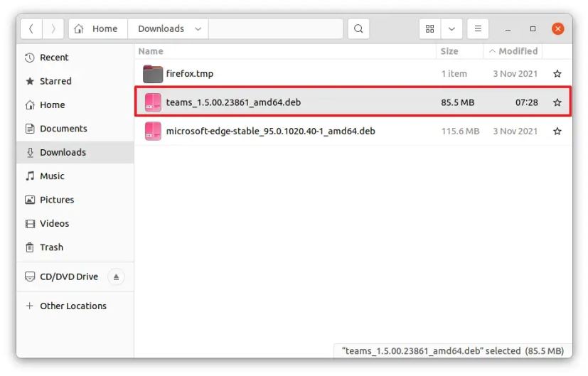Sort by the Name column header

285,51
